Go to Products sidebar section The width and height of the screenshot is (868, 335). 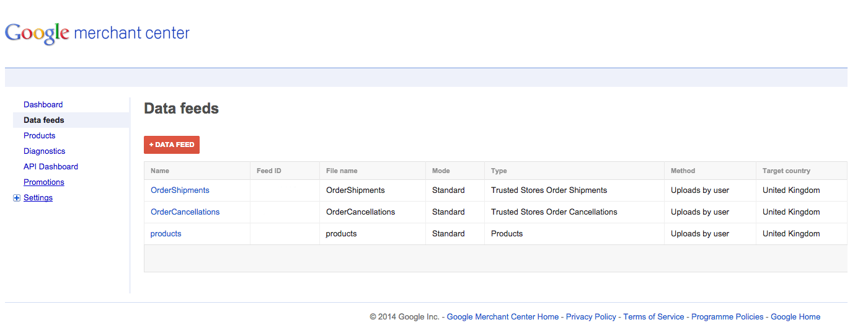(x=39, y=136)
